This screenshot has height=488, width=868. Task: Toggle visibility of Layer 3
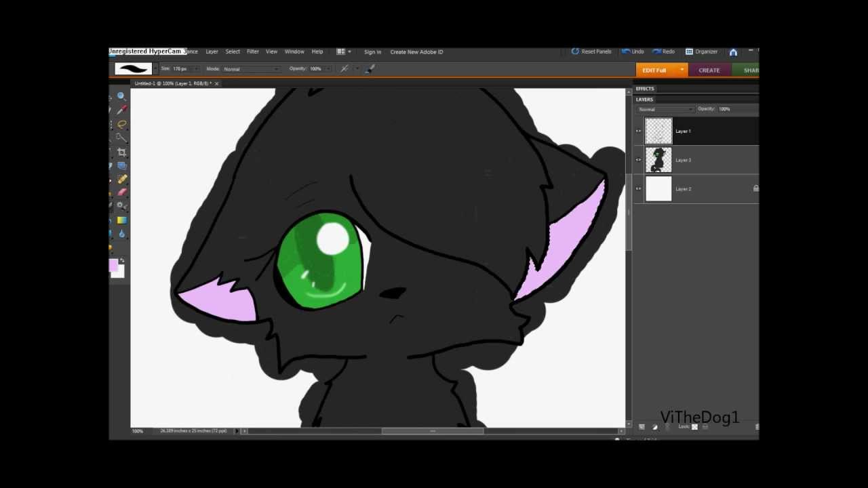click(638, 160)
